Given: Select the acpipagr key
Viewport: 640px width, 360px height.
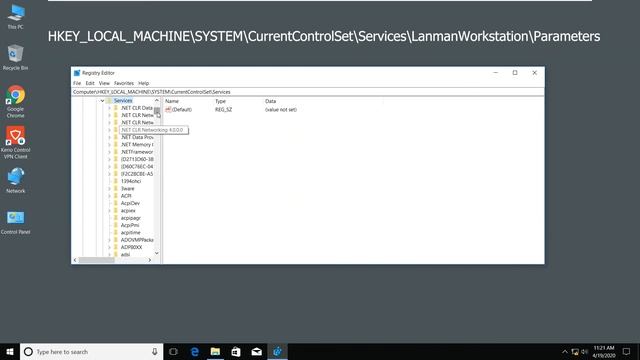Looking at the screenshot, I should [131, 218].
